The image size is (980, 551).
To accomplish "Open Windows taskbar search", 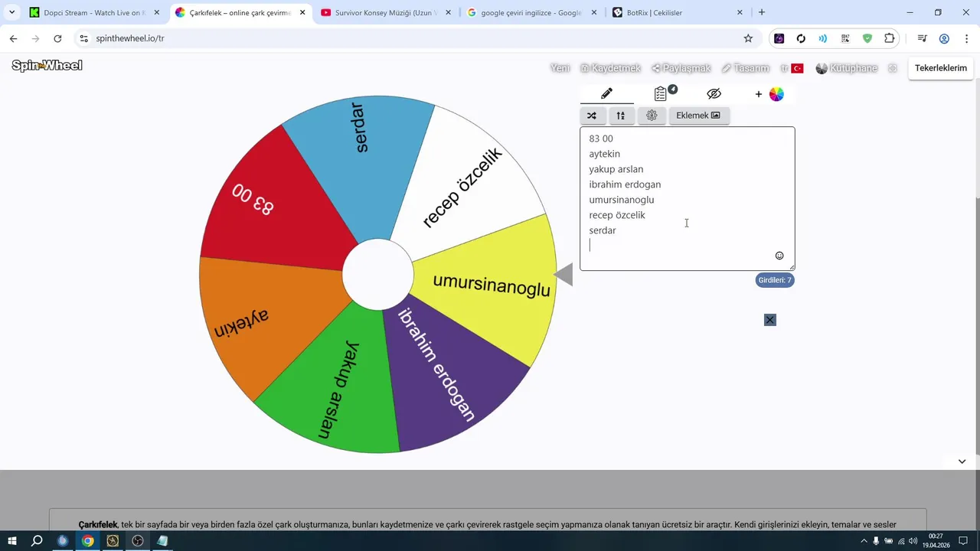I will click(37, 541).
